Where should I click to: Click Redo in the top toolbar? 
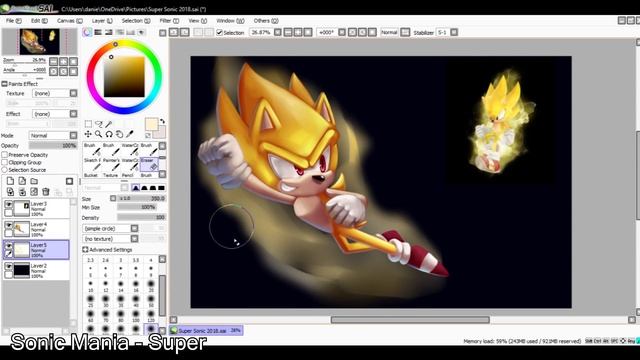[184, 32]
